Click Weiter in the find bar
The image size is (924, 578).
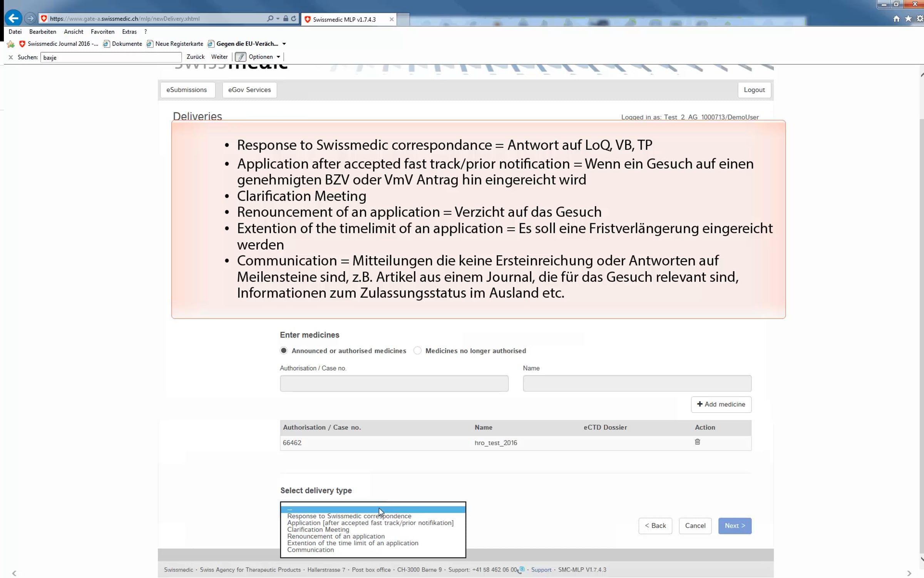219,57
